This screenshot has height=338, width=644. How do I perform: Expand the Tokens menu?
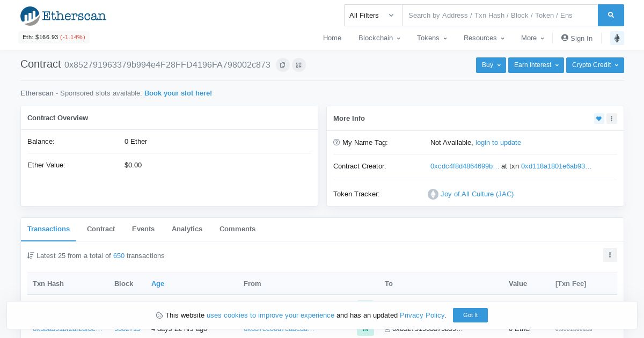[432, 38]
